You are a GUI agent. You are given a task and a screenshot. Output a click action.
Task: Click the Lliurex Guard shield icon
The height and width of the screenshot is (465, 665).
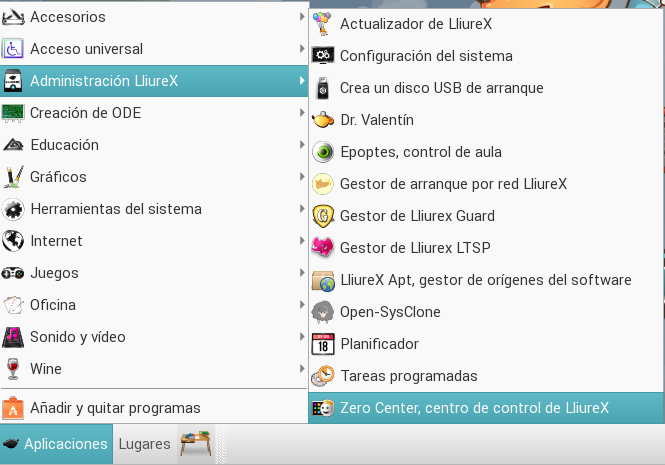click(323, 216)
